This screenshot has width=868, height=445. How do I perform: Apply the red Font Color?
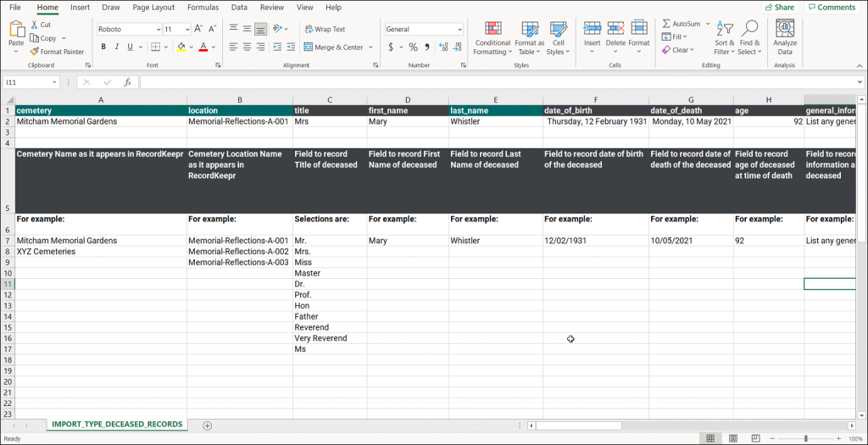tap(203, 47)
